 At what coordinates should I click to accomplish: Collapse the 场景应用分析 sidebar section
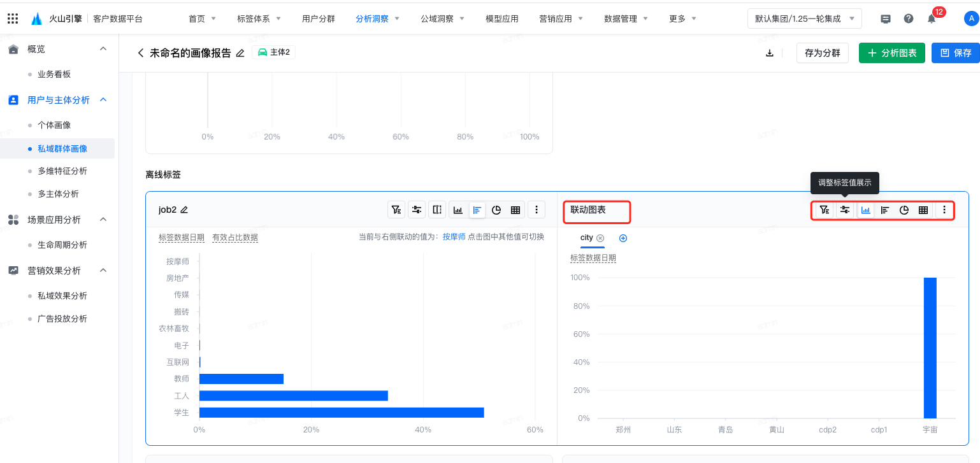(x=103, y=220)
